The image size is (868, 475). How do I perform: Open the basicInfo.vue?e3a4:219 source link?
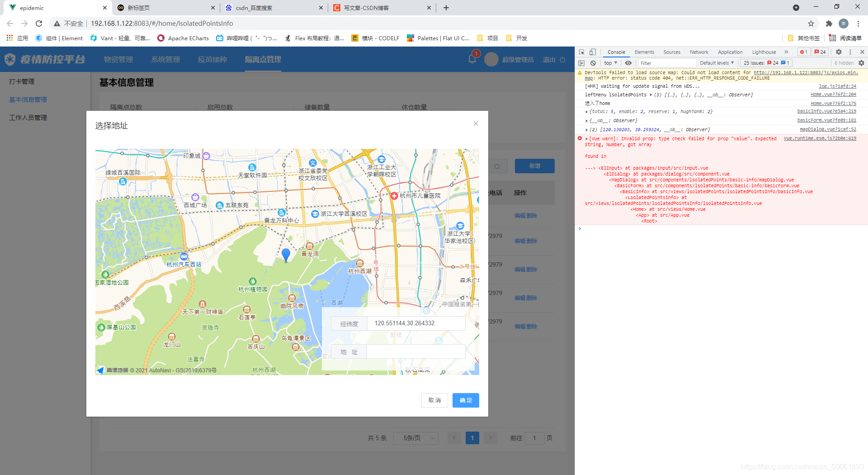point(826,111)
